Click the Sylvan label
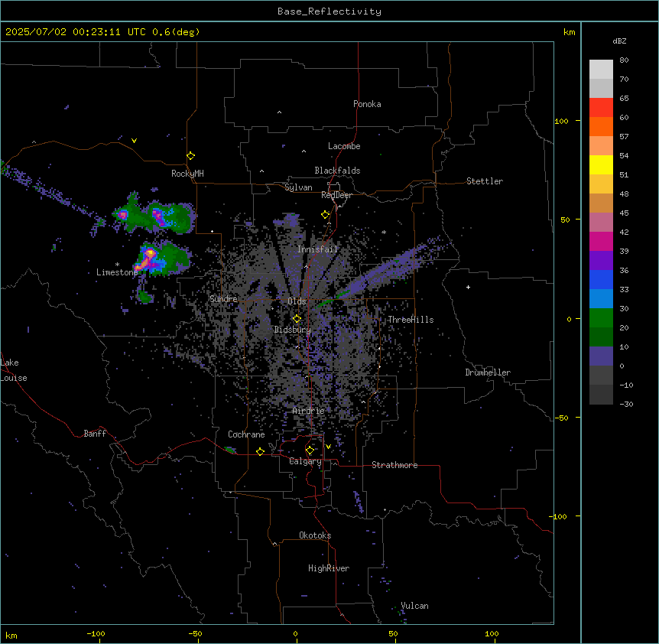Viewport: 659px width, 644px height. point(298,187)
